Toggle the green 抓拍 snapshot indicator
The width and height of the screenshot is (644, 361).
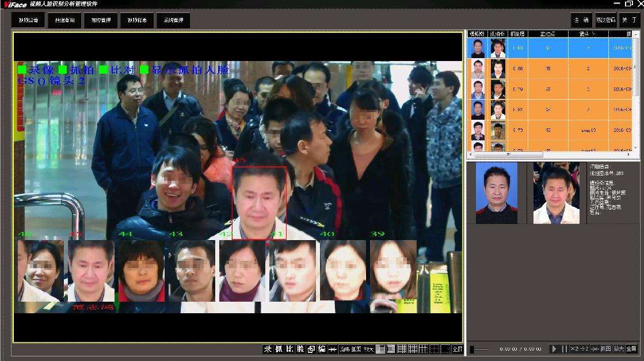63,70
